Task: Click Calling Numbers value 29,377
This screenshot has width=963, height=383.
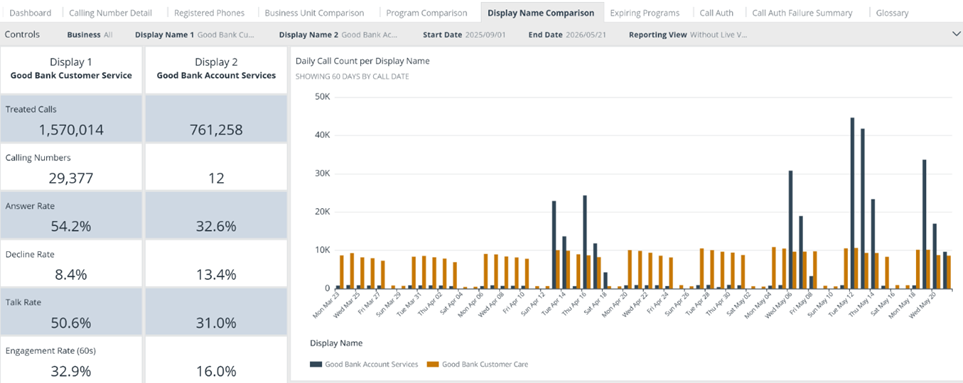Action: pyautogui.click(x=71, y=178)
